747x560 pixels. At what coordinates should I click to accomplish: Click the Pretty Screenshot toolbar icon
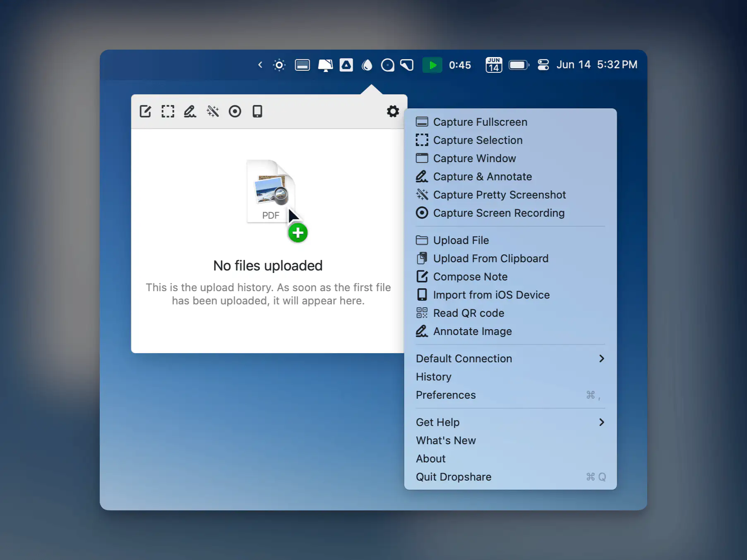pyautogui.click(x=213, y=111)
